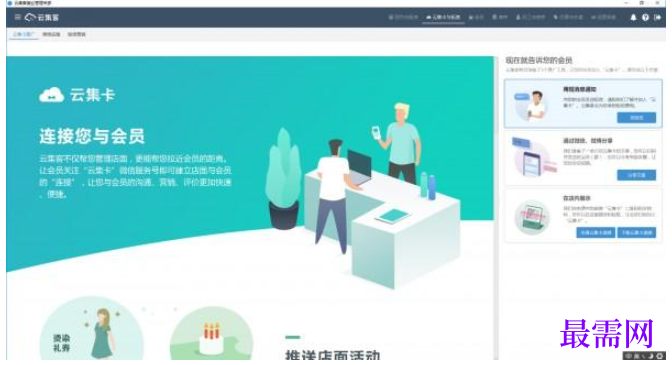Image resolution: width=672 pixels, height=365 pixels.
Task: Click the 连接您与会员 banner heading
Action: click(92, 136)
